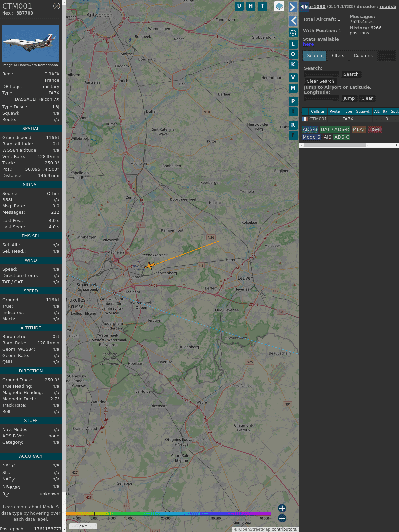Screen dimensions: 399x532
Task: Toggle the ADS-B source filter
Action: [310, 130]
